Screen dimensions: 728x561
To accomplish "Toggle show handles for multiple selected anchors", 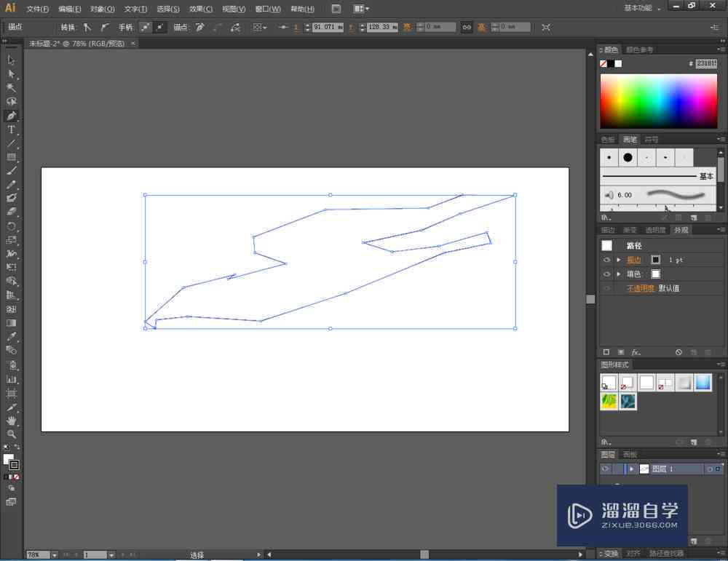I will click(146, 28).
